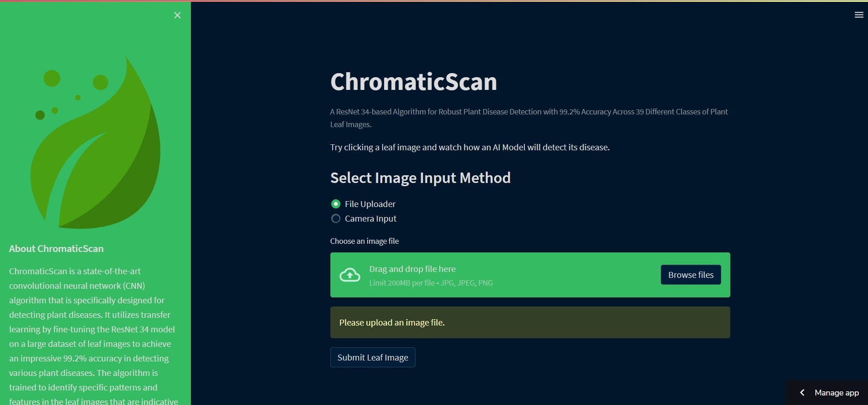Click the 'Please upload an image file.' warning

tap(530, 322)
